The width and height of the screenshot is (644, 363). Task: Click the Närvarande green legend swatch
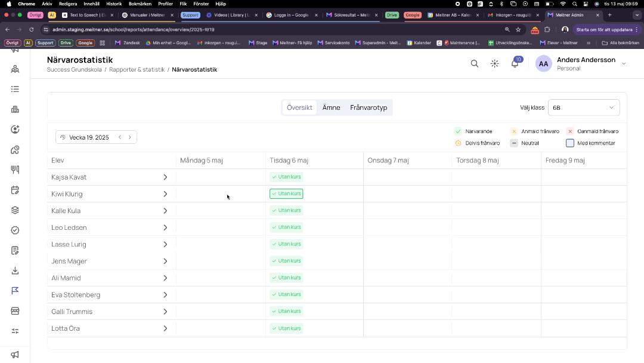tap(458, 131)
